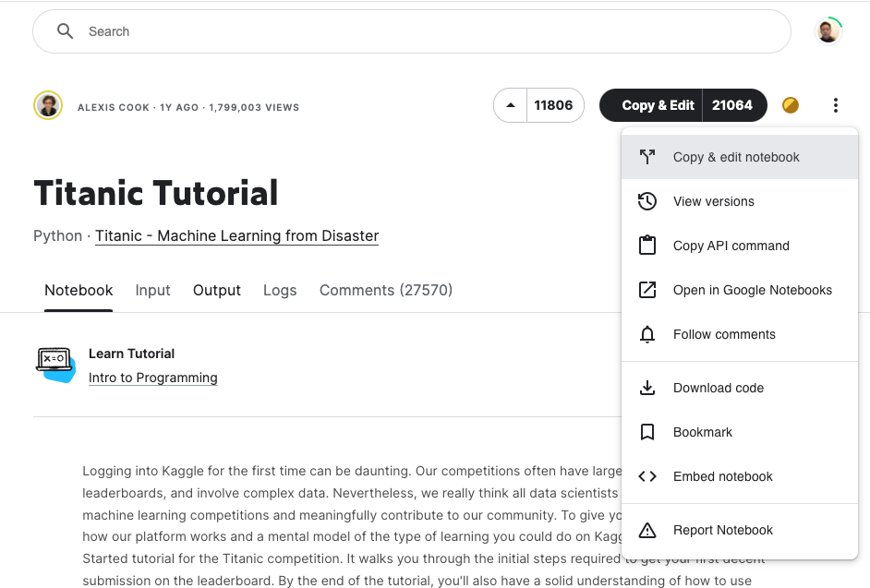This screenshot has height=588, width=870.
Task: Click the Python language label
Action: [x=57, y=235]
